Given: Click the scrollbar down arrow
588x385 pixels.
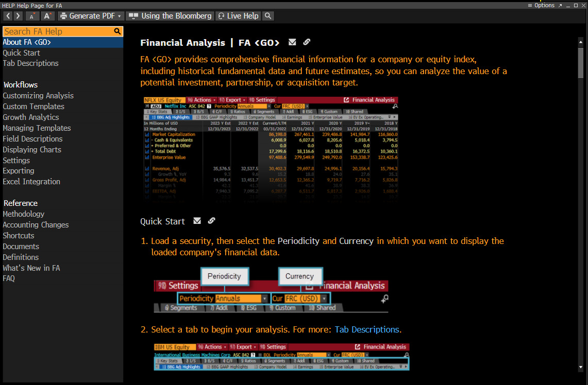Looking at the screenshot, I should click(581, 367).
